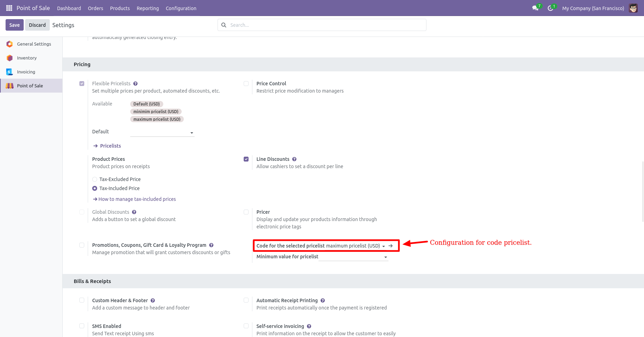Toggle the Flexible Pricelists checkbox
This screenshot has width=644, height=337.
pos(82,84)
